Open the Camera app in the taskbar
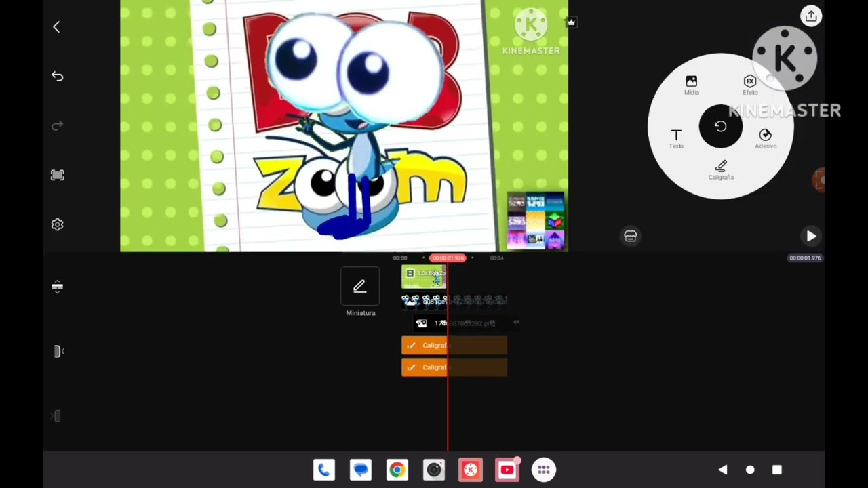The height and width of the screenshot is (488, 868). [x=434, y=470]
